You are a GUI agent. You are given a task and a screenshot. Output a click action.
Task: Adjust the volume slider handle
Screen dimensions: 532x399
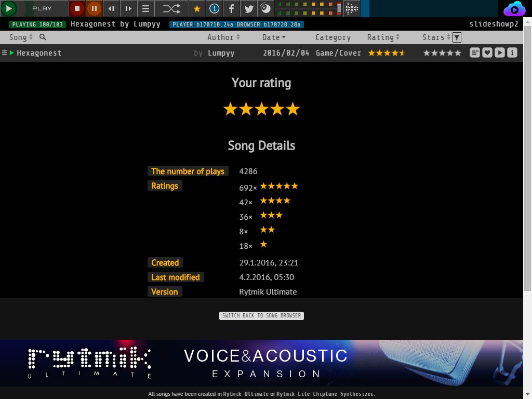[x=339, y=8]
